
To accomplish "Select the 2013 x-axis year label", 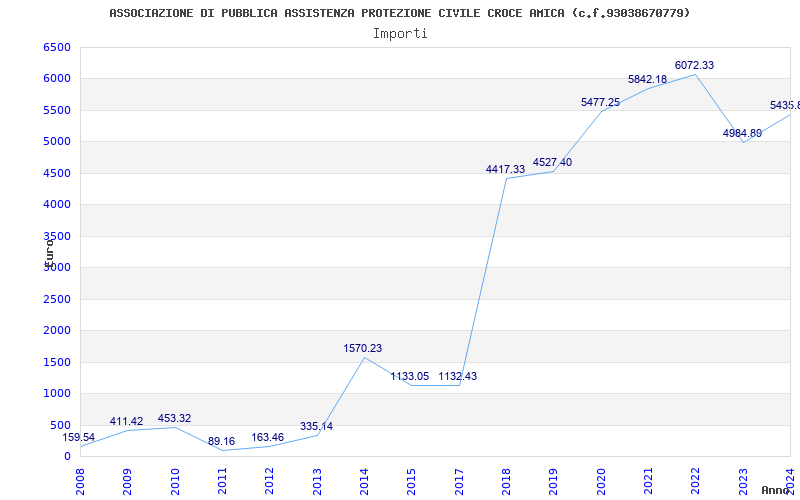I will click(317, 481).
